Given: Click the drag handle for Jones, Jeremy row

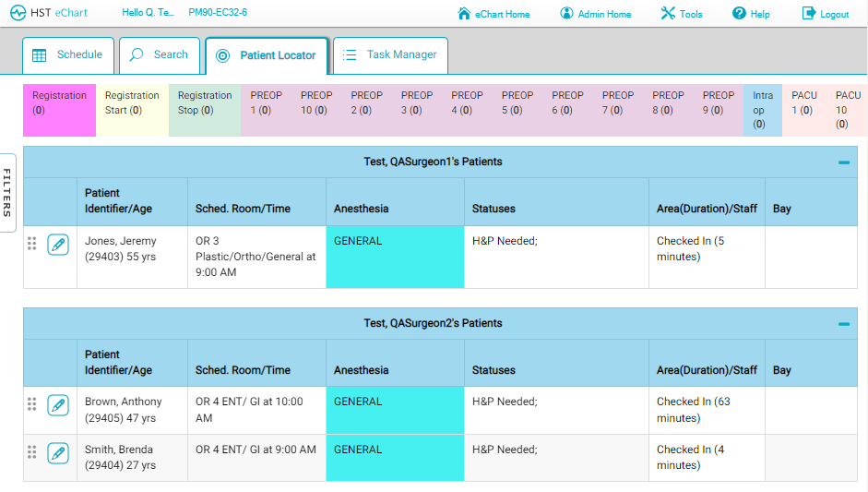Looking at the screenshot, I should point(32,244).
